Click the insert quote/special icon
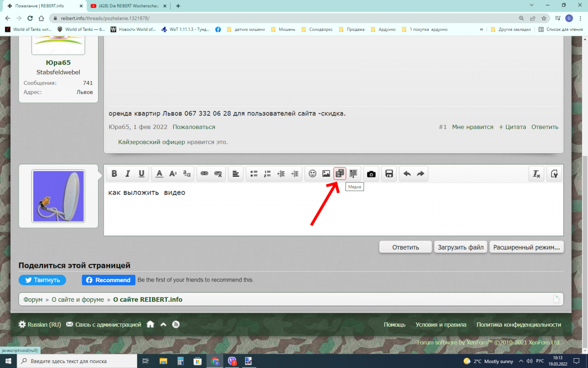 (353, 174)
